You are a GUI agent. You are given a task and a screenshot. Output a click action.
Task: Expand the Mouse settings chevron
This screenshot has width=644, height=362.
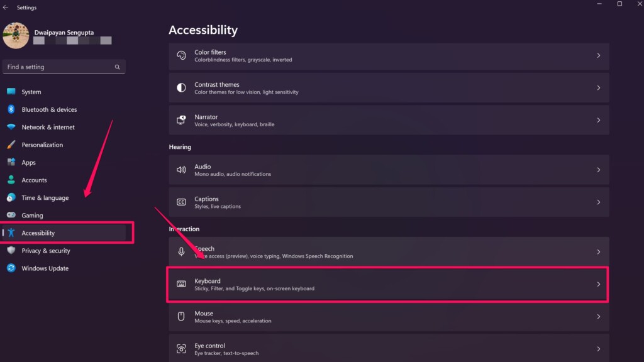pos(598,317)
